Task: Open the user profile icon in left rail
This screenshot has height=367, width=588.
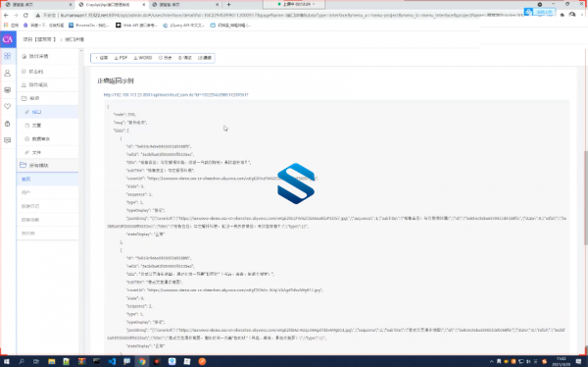Action: tap(8, 74)
